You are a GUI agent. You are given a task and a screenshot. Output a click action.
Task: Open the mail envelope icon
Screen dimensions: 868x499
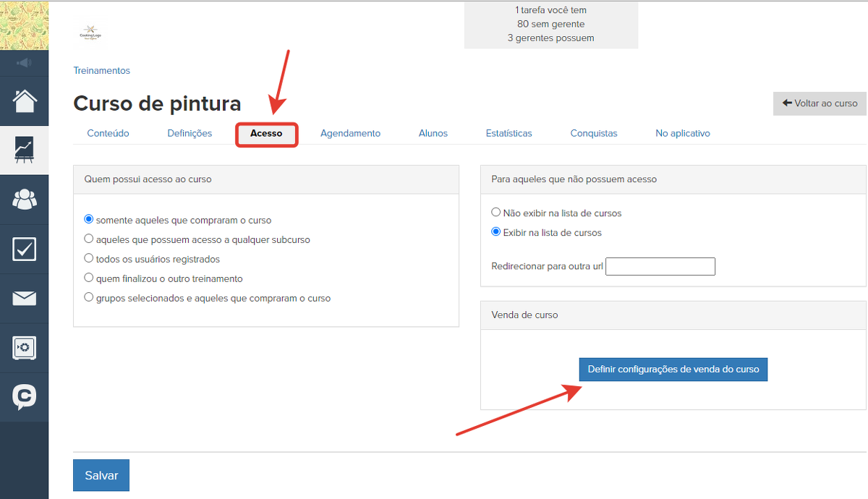(x=24, y=298)
